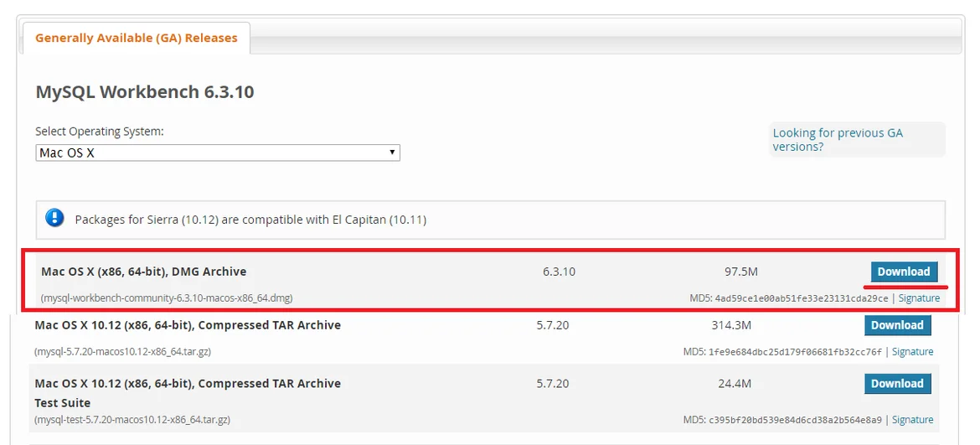Open the Select Operating System dropdown
Screen dimensions: 980x445
(x=218, y=153)
